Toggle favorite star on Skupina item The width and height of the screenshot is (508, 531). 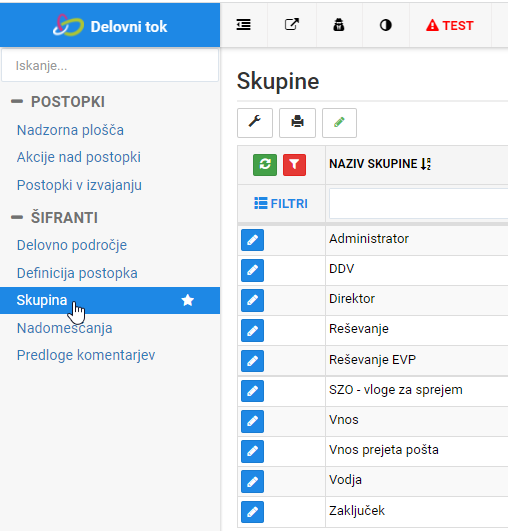pos(188,300)
